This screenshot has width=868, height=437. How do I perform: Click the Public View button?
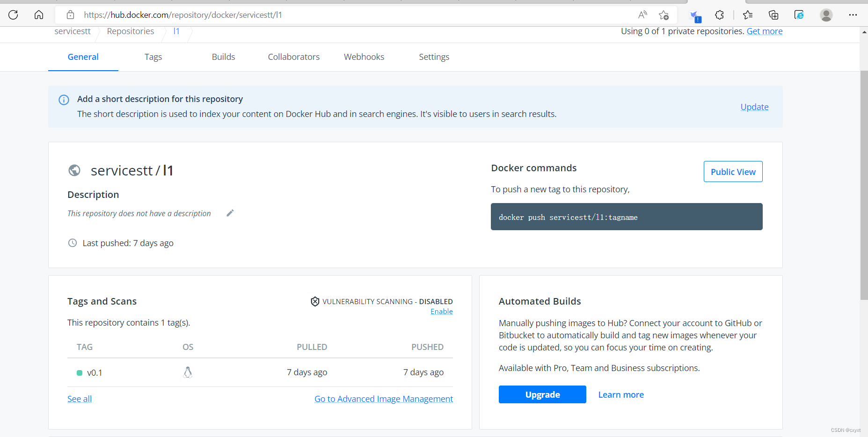(733, 172)
